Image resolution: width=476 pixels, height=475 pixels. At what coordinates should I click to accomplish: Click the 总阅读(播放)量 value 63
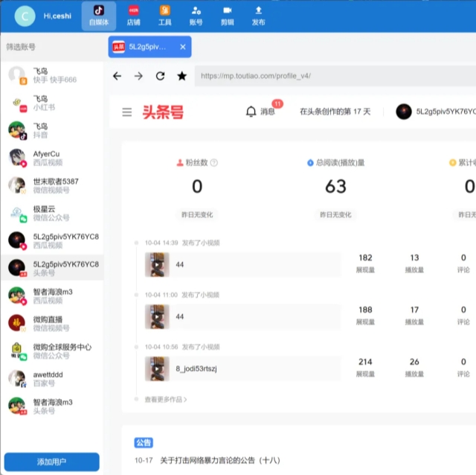[x=335, y=186]
